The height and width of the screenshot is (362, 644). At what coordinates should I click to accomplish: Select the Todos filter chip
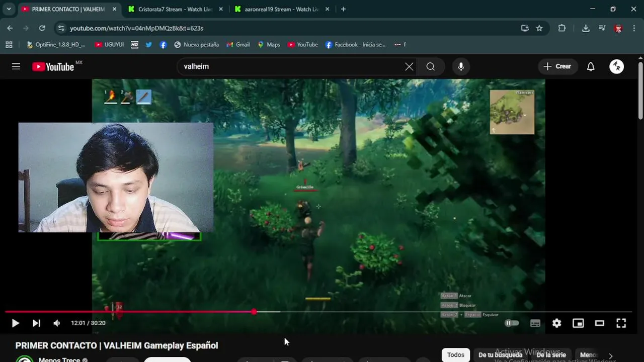pos(456,355)
